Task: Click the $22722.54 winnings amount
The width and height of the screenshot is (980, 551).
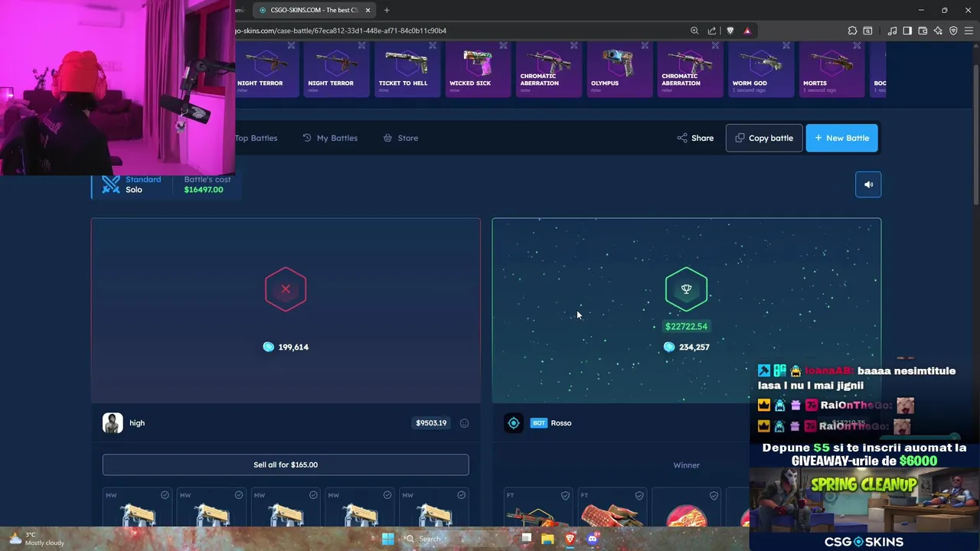Action: 686,327
